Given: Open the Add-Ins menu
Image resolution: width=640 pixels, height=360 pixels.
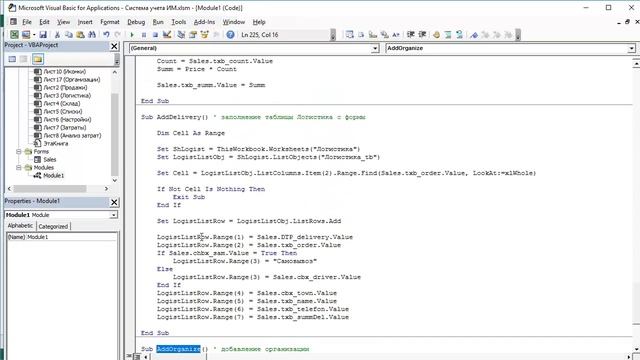Looking at the screenshot, I should (204, 22).
